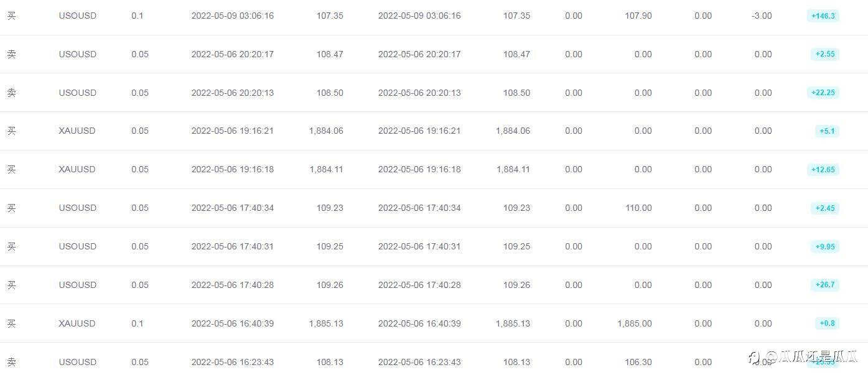Click the watermark logo icon at bottom right
The height and width of the screenshot is (380, 868).
755,358
